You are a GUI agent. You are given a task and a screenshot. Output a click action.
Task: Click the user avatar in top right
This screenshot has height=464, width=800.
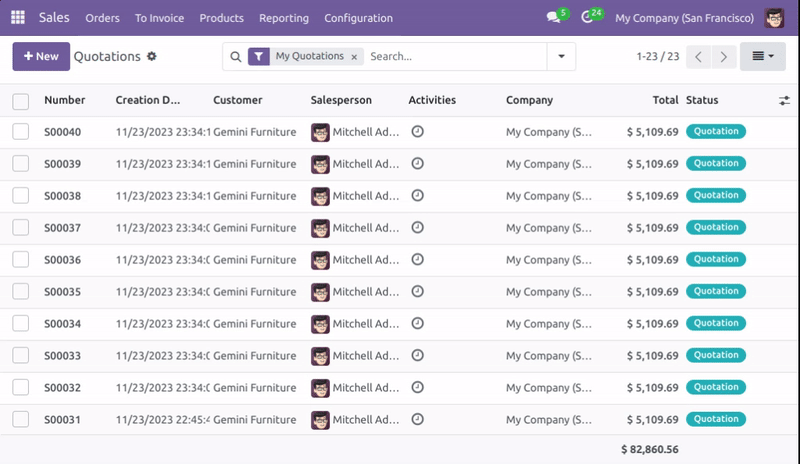pyautogui.click(x=774, y=18)
